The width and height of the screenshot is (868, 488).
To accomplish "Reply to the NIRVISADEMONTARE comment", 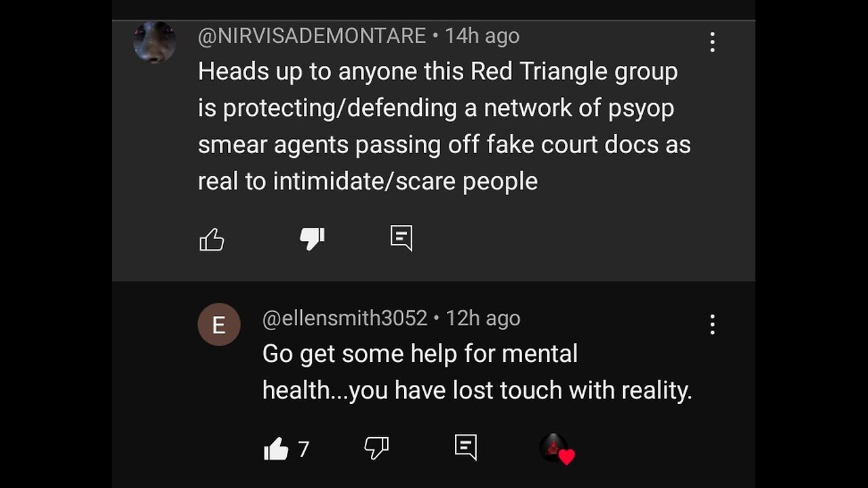I will (401, 238).
